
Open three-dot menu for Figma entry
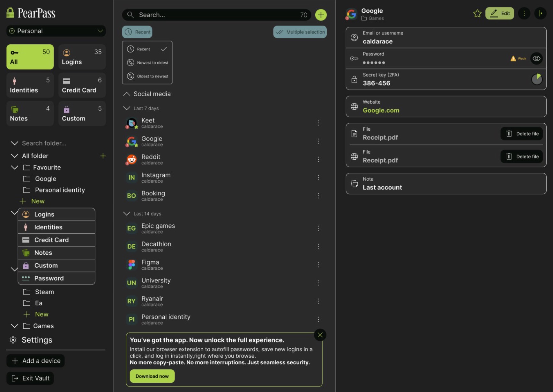(x=318, y=265)
